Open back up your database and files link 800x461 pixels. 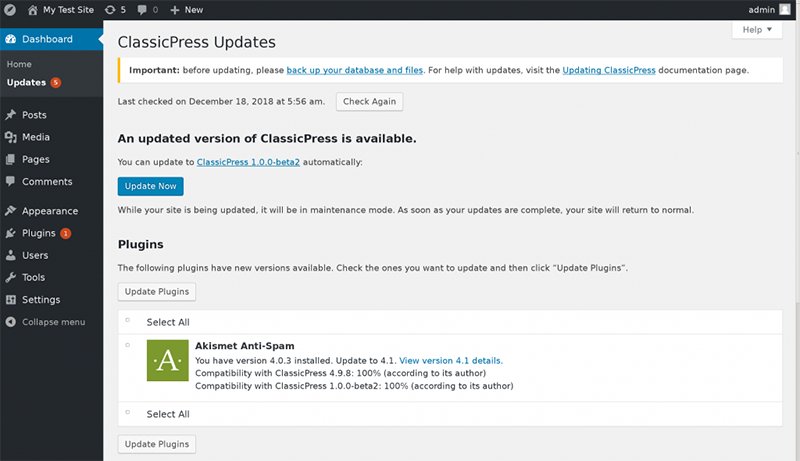pyautogui.click(x=355, y=70)
